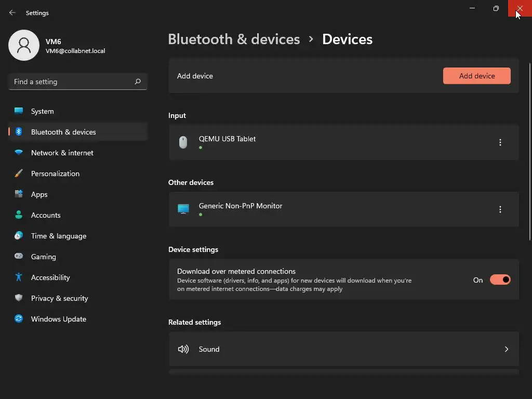
Task: Click the Accessibility figure icon
Action: click(19, 277)
